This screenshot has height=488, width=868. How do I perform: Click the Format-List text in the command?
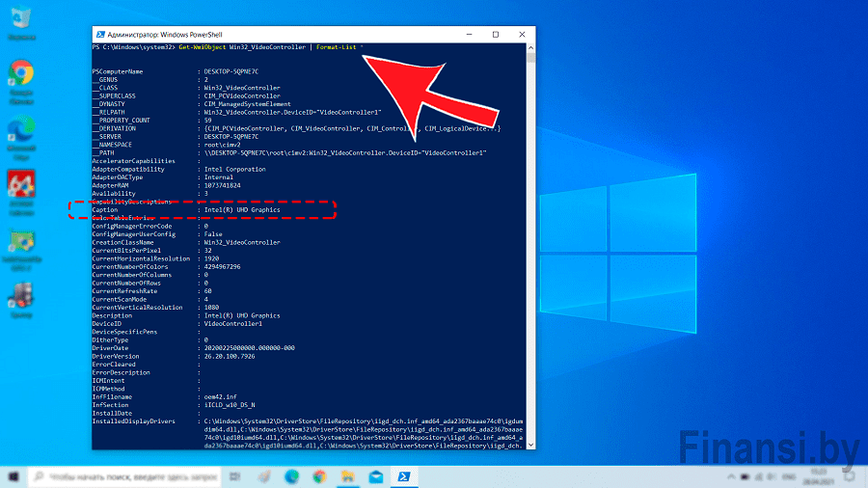point(336,47)
